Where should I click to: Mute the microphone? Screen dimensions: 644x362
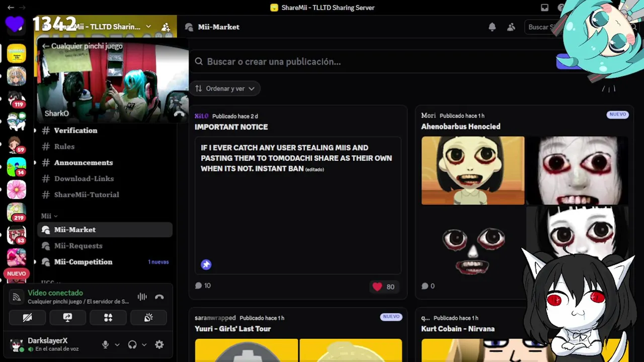[105, 344]
